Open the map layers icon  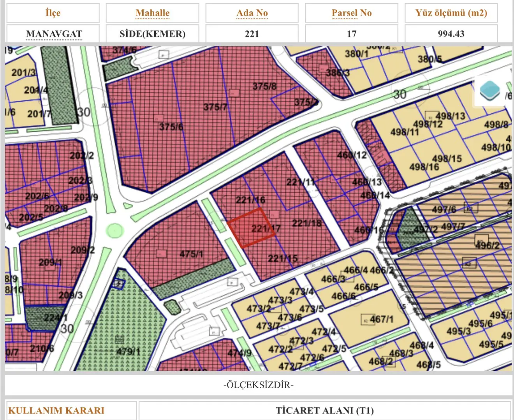tap(490, 90)
